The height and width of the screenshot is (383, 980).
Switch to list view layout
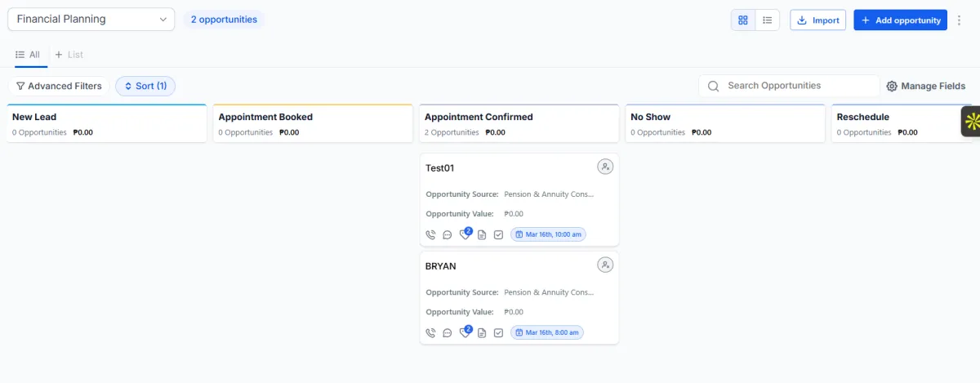click(x=768, y=20)
